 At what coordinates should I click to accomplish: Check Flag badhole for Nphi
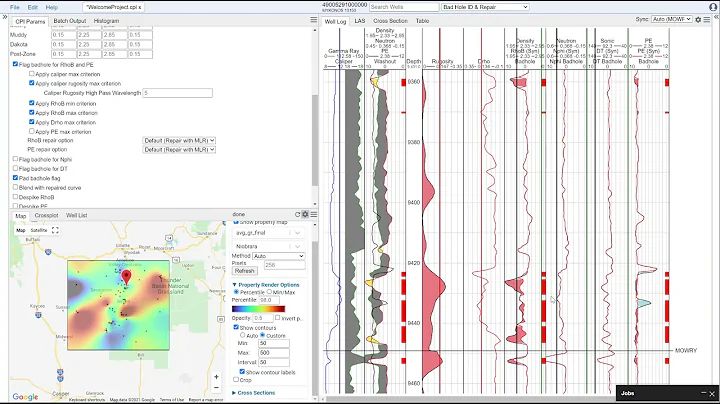[x=15, y=159]
